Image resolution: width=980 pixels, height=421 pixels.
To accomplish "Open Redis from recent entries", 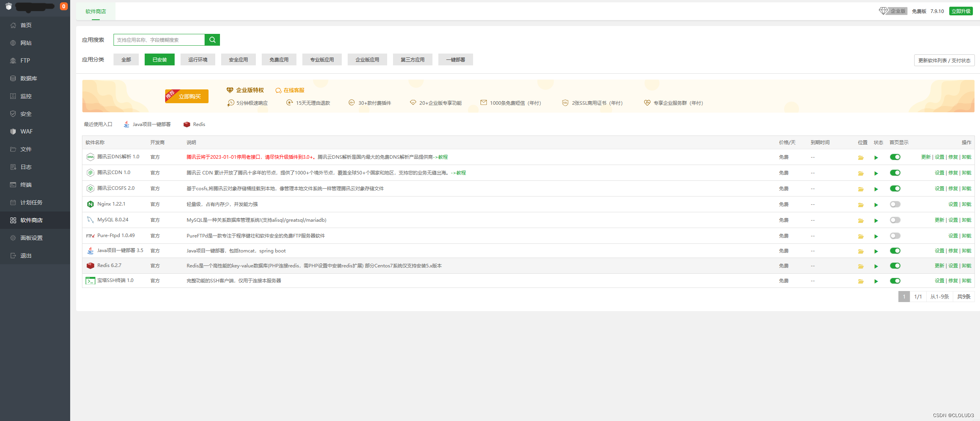I will 194,124.
